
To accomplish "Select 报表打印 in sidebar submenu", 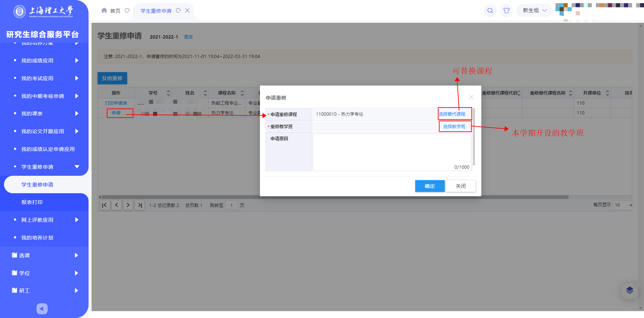I will point(32,202).
